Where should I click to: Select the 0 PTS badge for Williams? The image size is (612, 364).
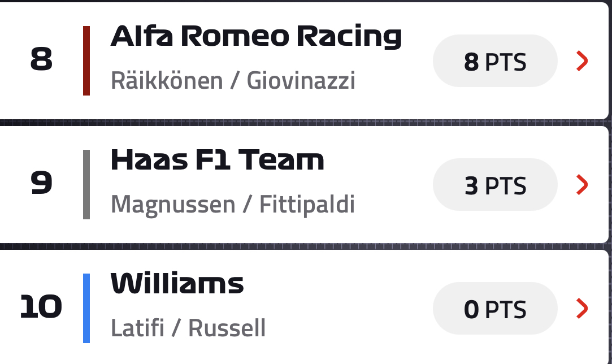(495, 309)
